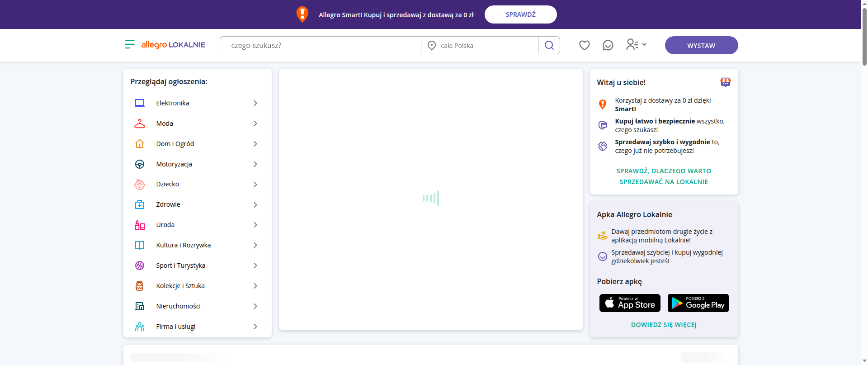Select the Firma i usługi category

[198, 327]
